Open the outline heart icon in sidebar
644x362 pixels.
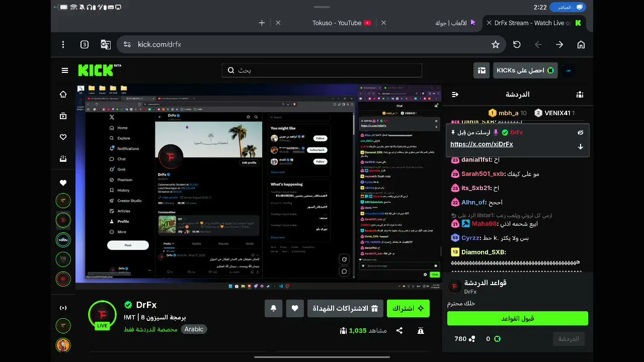63,137
